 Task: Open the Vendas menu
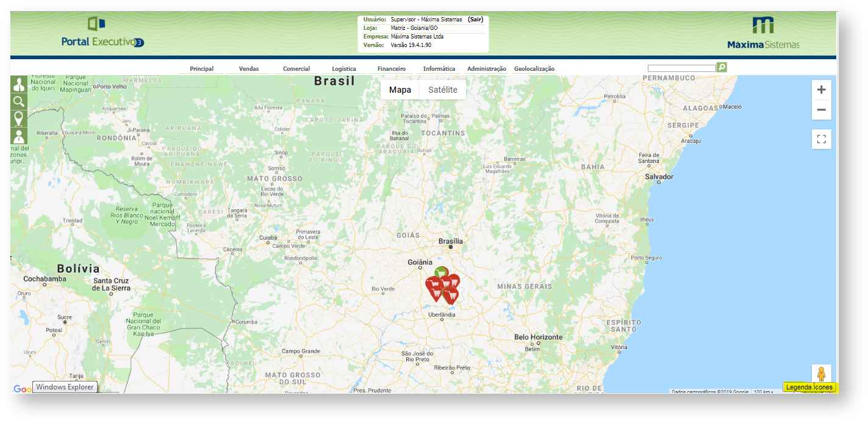click(x=249, y=69)
